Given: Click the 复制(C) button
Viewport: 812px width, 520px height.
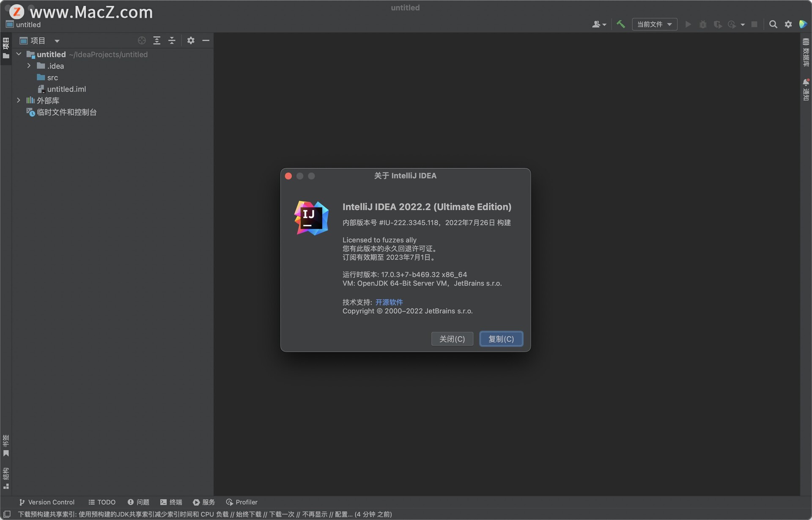Looking at the screenshot, I should click(x=501, y=338).
